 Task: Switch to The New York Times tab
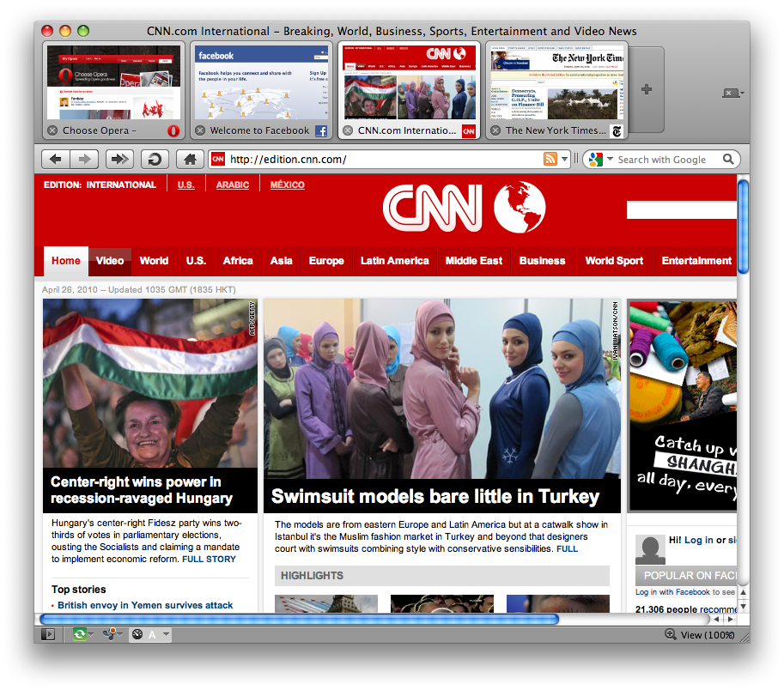pos(557,90)
